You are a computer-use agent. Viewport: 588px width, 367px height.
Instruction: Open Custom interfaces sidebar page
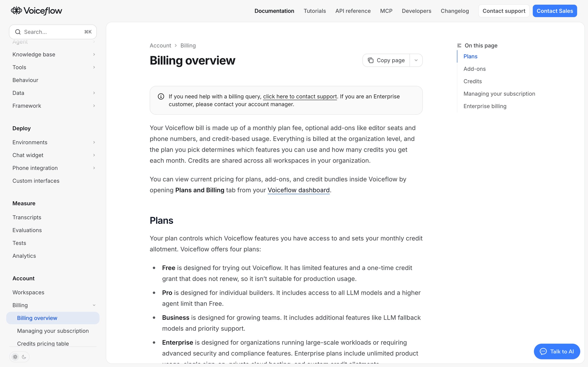click(x=36, y=181)
